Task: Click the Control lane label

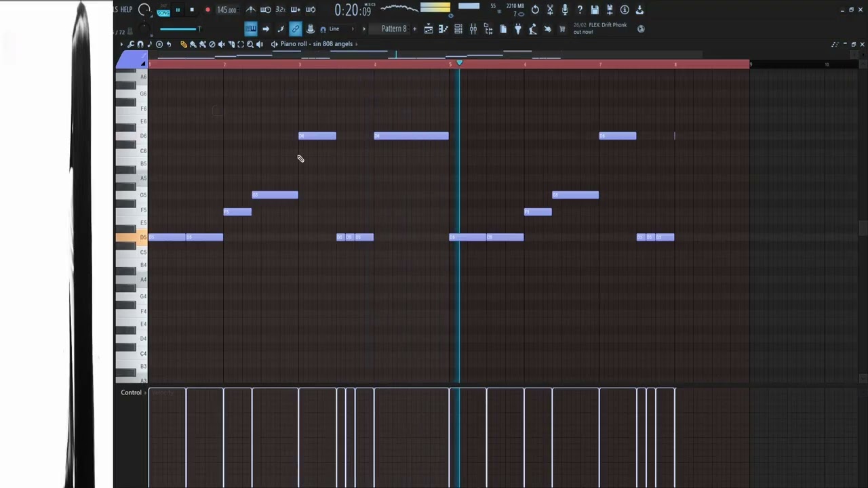Action: pos(131,392)
